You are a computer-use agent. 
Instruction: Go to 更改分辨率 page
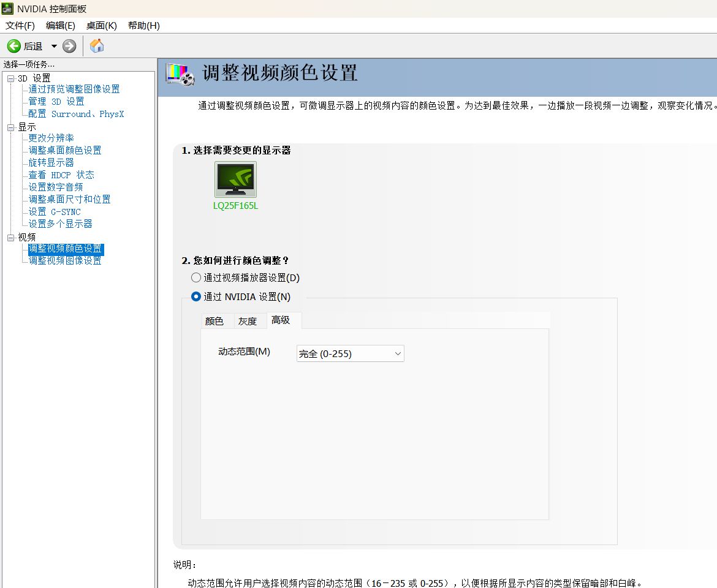(x=51, y=138)
